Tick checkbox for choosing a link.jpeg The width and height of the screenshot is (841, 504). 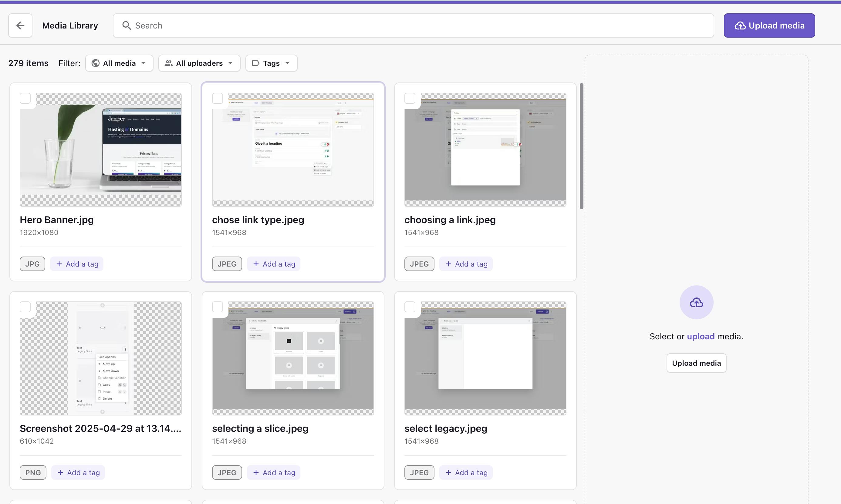[410, 99]
